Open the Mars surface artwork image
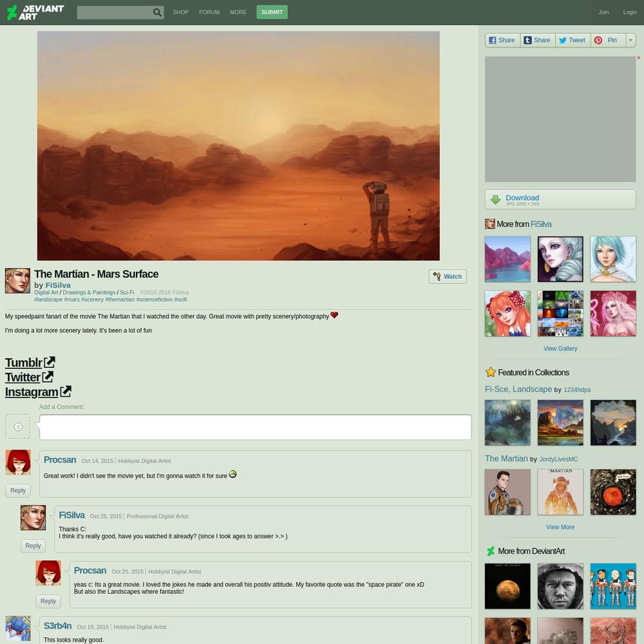 pyautogui.click(x=238, y=146)
